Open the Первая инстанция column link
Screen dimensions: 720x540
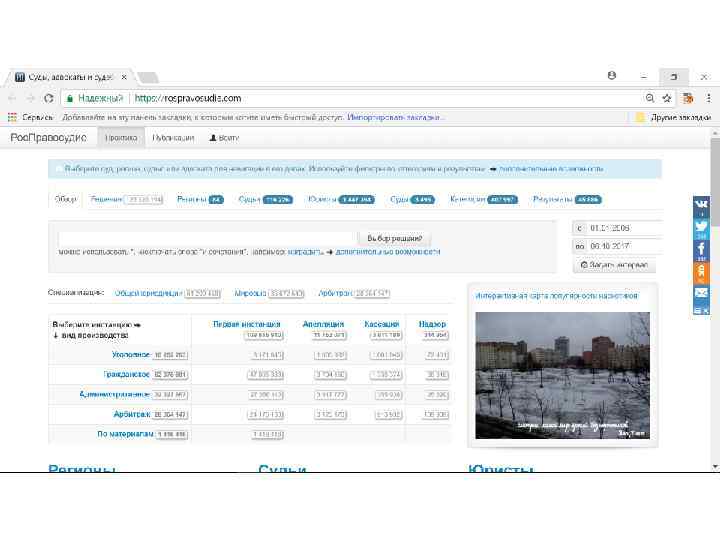247,324
